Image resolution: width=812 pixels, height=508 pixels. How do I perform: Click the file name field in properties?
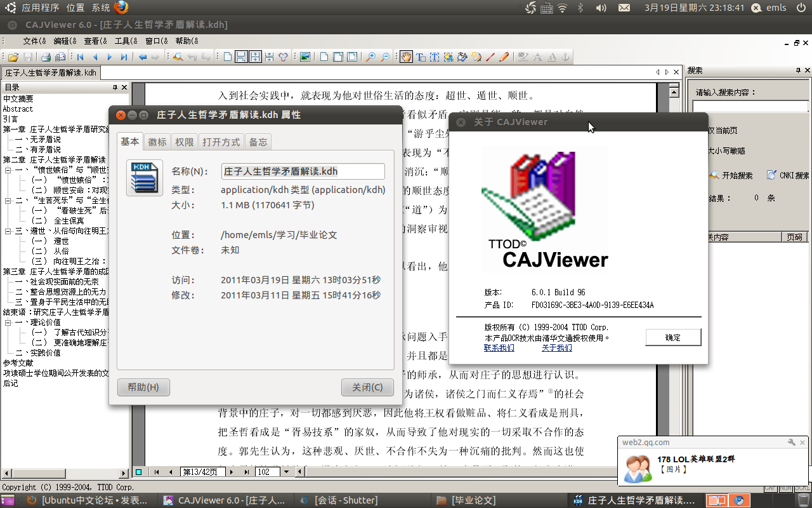pyautogui.click(x=303, y=171)
